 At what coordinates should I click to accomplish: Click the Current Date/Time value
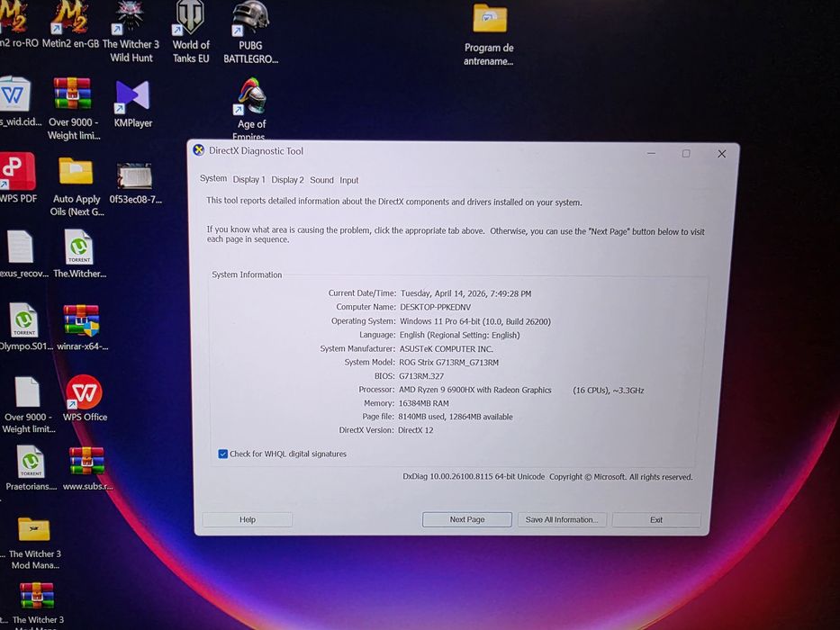tap(465, 293)
